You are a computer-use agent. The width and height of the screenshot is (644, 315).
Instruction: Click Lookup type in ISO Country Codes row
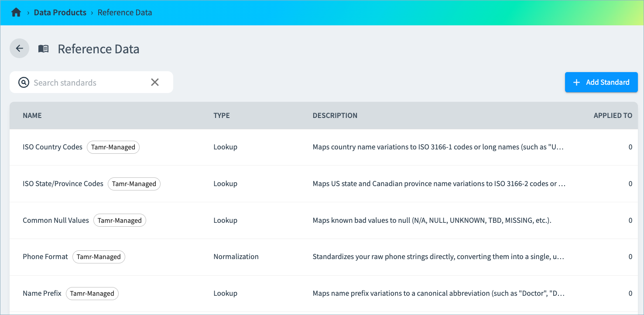pos(226,147)
